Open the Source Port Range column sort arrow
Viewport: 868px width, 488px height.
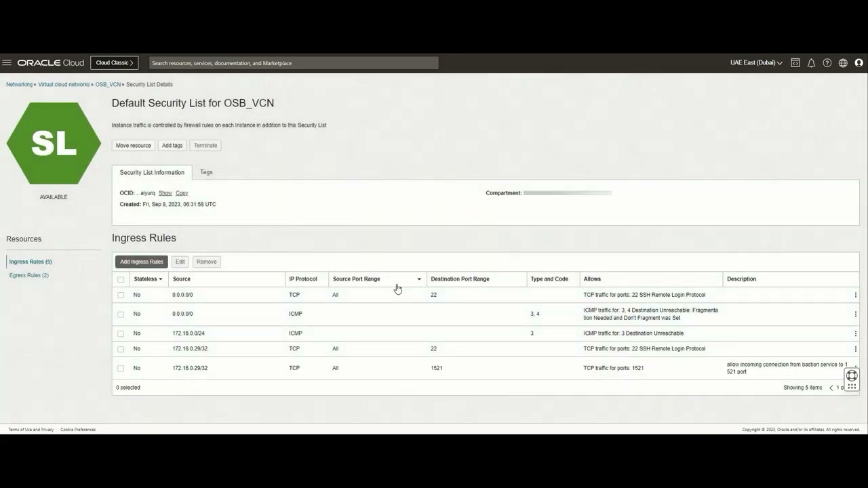click(419, 279)
